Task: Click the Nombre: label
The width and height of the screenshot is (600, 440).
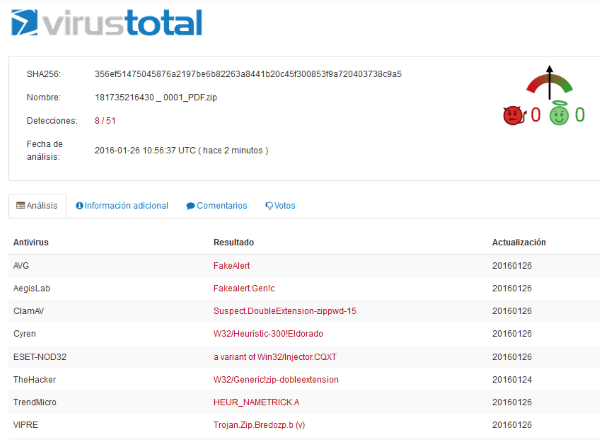Action: [x=44, y=97]
